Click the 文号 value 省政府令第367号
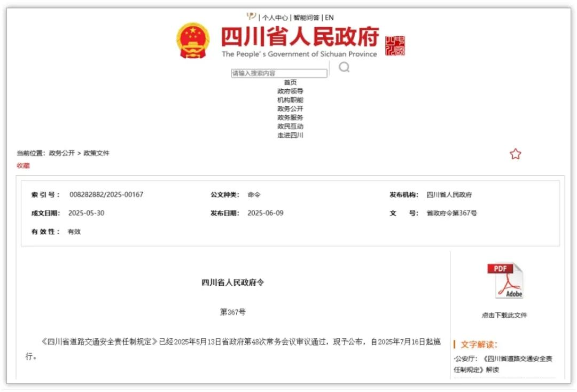This screenshot has width=577, height=392. click(x=451, y=213)
